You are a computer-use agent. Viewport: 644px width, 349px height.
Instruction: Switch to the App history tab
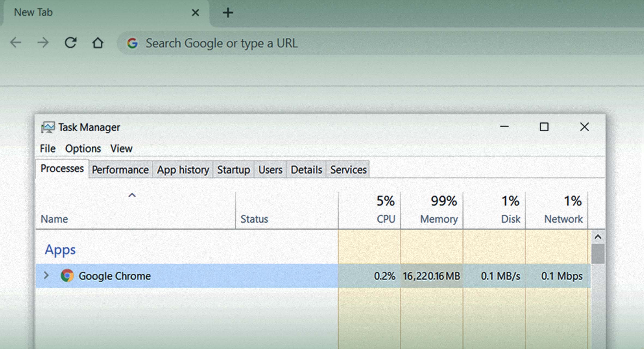tap(183, 170)
